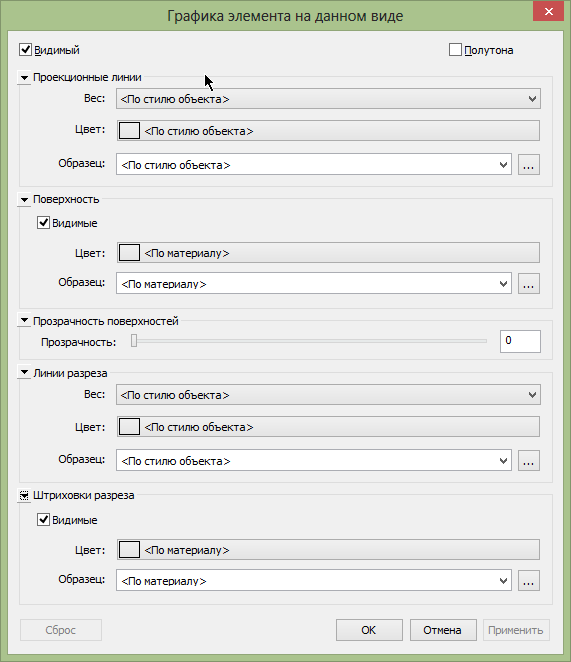Click the Прозрачность slider handle
Screen dimensions: 571x662
coord(134,340)
